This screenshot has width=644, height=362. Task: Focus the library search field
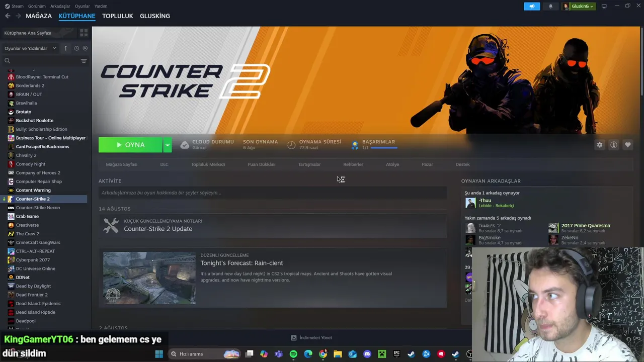point(40,61)
